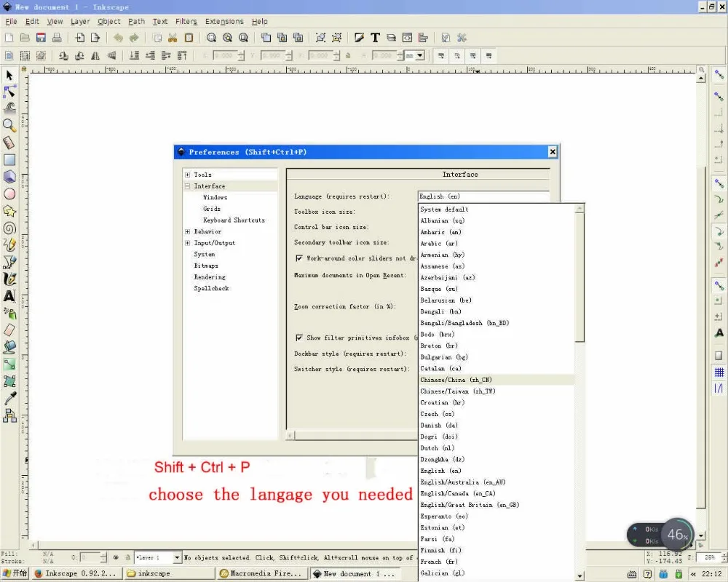Select the Selector arrow tool
The width and height of the screenshot is (728, 582).
tap(9, 75)
